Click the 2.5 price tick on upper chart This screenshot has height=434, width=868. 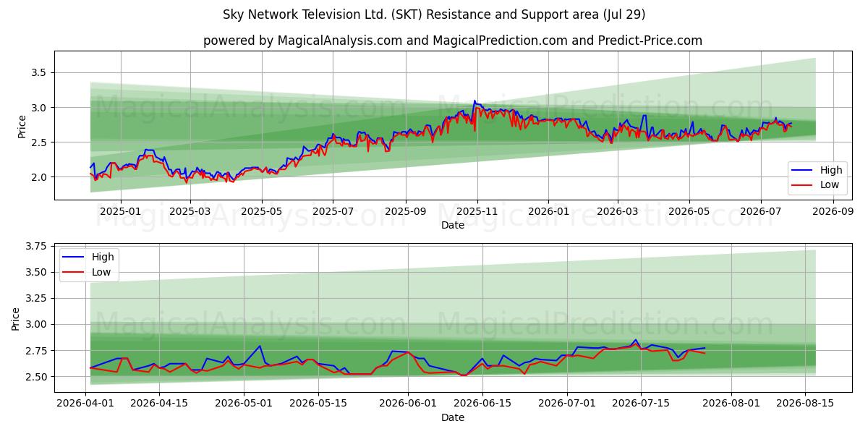(x=39, y=142)
